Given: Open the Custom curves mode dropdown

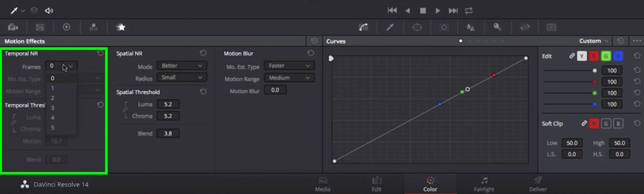Looking at the screenshot, I should pyautogui.click(x=593, y=41).
